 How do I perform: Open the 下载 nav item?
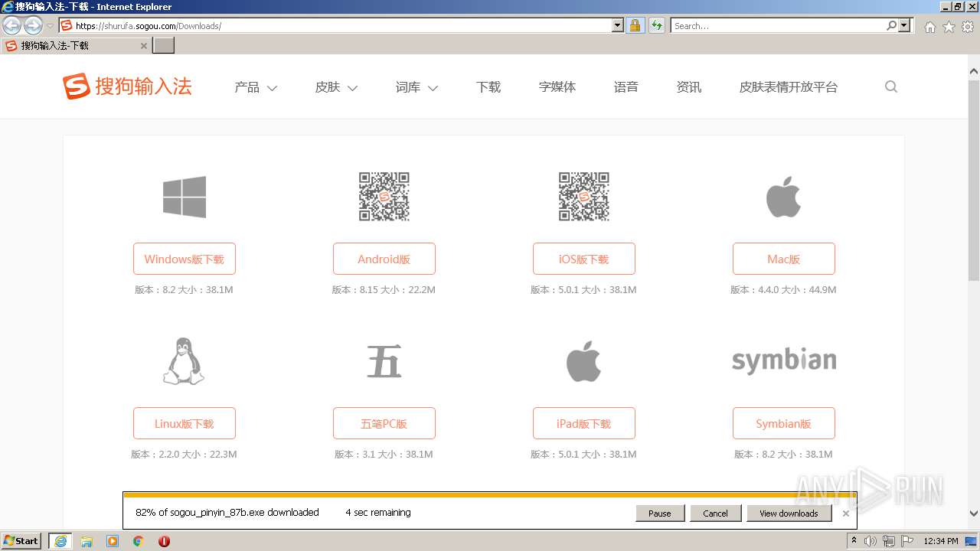488,87
